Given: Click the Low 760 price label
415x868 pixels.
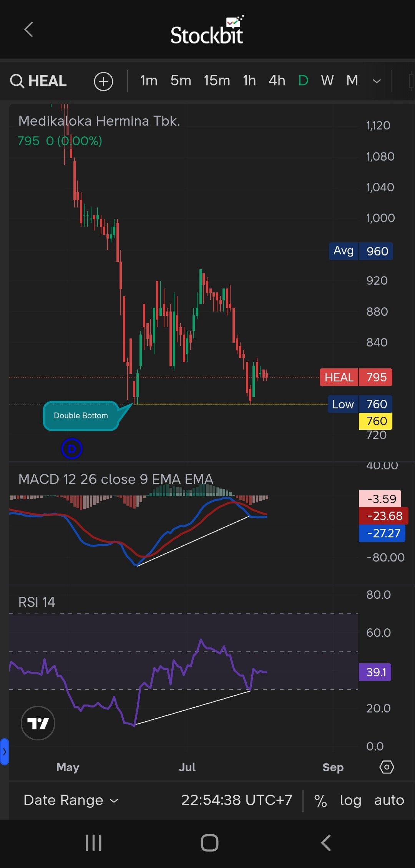Looking at the screenshot, I should 360,404.
